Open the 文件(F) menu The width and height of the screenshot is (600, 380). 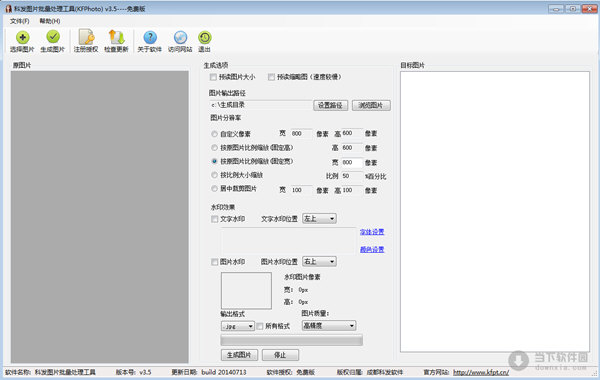click(x=20, y=21)
